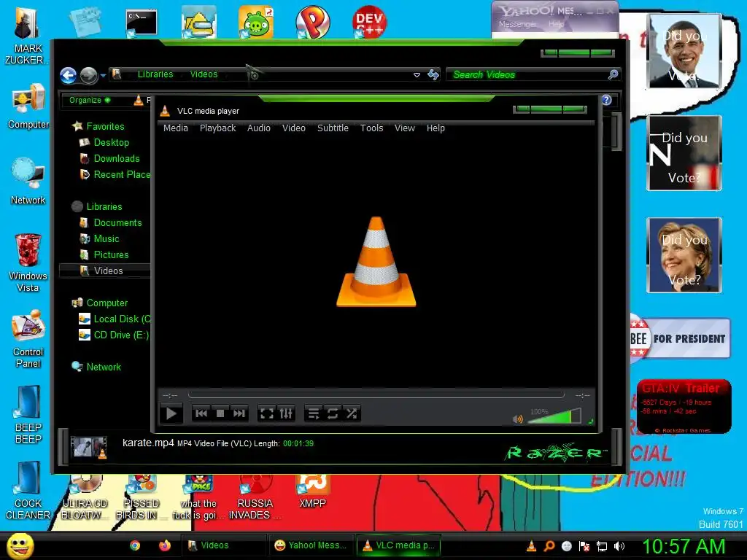Click VLC cone icon in system tray
The width and height of the screenshot is (747, 560).
(x=531, y=546)
